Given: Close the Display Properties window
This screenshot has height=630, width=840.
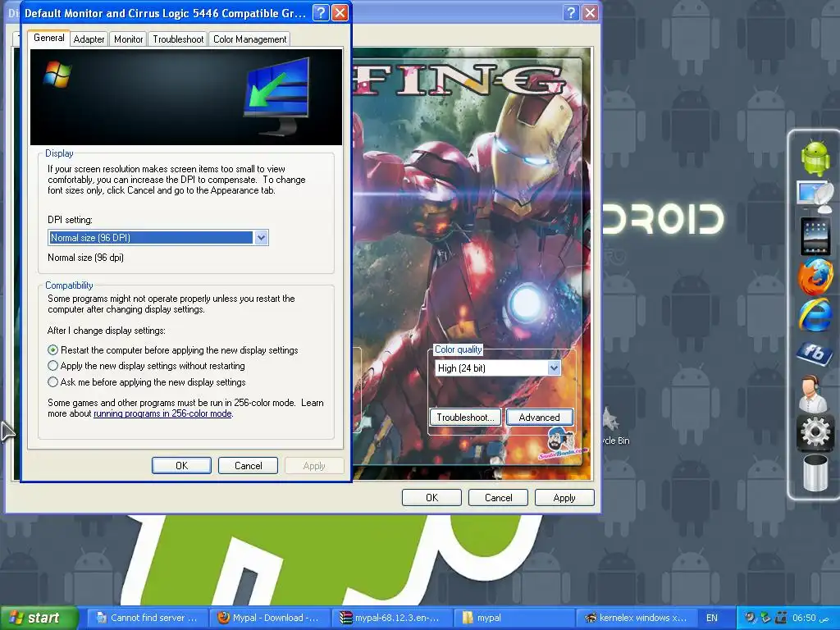Looking at the screenshot, I should click(590, 13).
